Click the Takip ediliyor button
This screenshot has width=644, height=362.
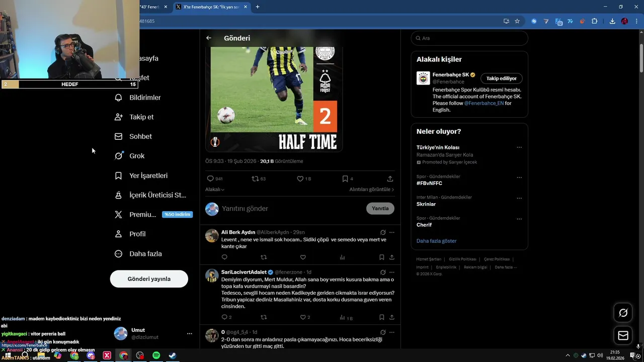[x=502, y=78]
